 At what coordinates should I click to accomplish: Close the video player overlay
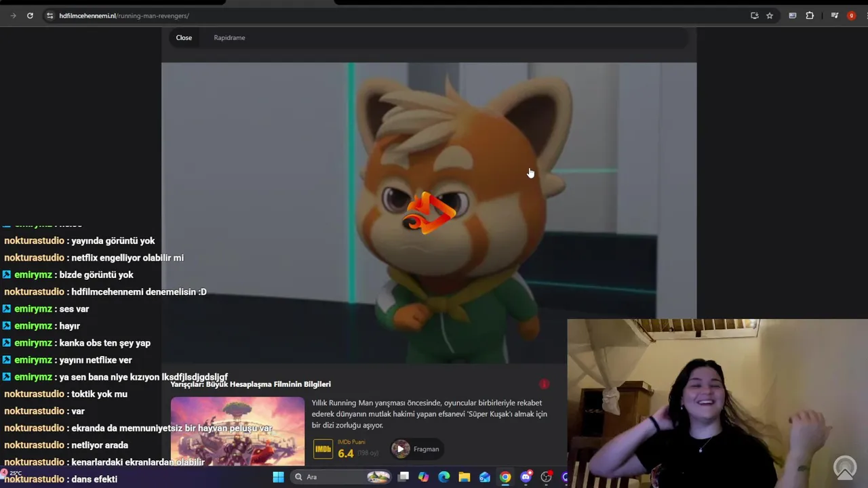184,37
